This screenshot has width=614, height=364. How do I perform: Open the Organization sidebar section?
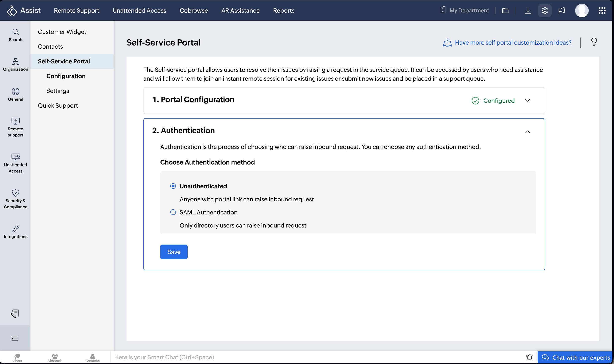point(15,65)
